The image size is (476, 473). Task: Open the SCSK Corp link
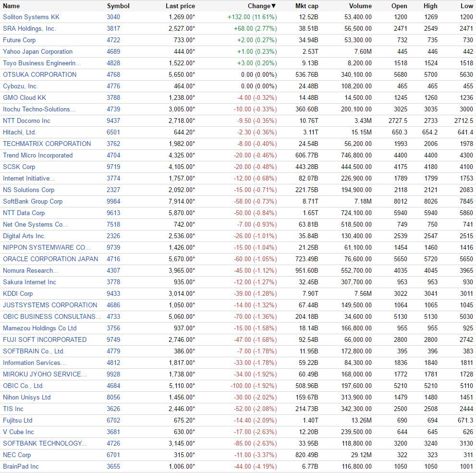click(x=19, y=167)
